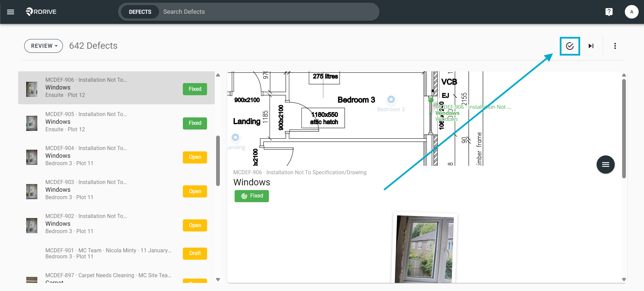Click MCDEF-906 Installation Not To Specification/Drawing text
This screenshot has height=291, width=644.
coord(300,172)
